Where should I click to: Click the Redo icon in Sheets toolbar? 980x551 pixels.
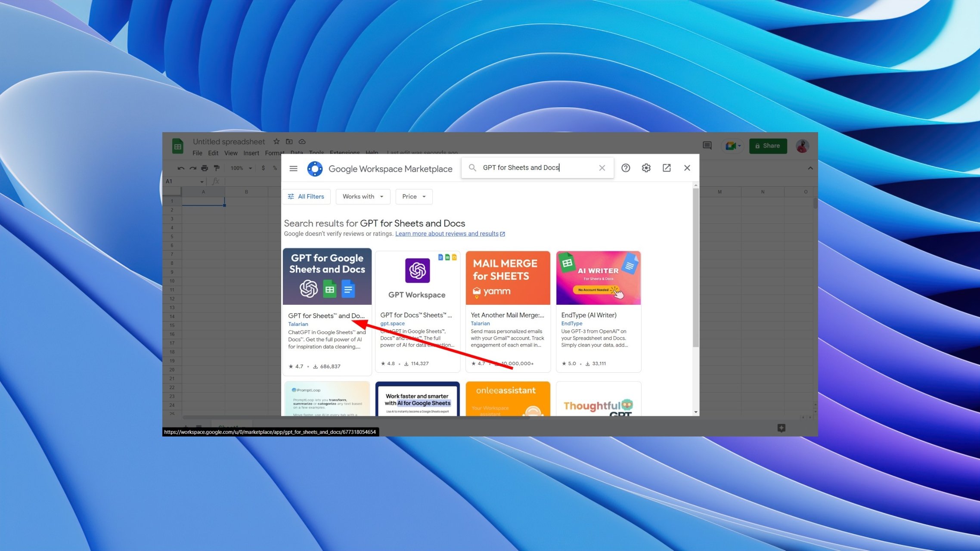point(193,168)
